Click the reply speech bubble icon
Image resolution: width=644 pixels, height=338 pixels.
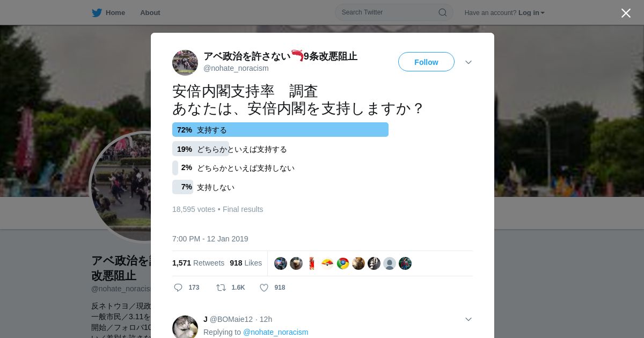178,288
